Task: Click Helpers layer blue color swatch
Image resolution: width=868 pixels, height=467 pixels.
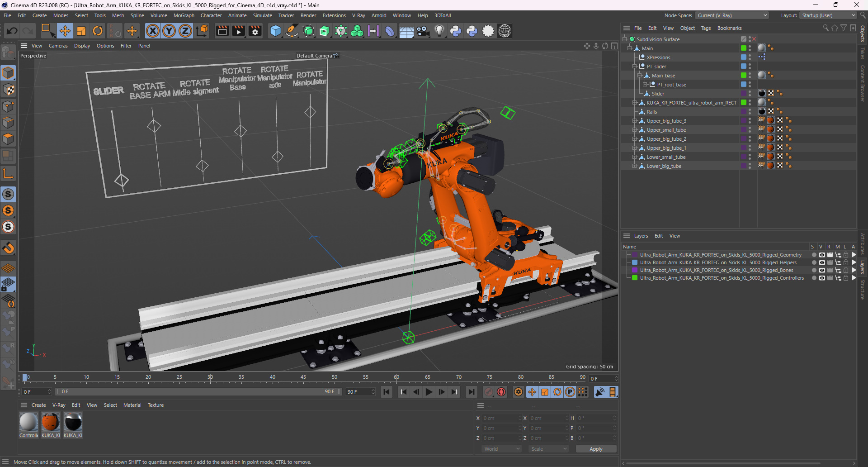Action: (x=635, y=262)
